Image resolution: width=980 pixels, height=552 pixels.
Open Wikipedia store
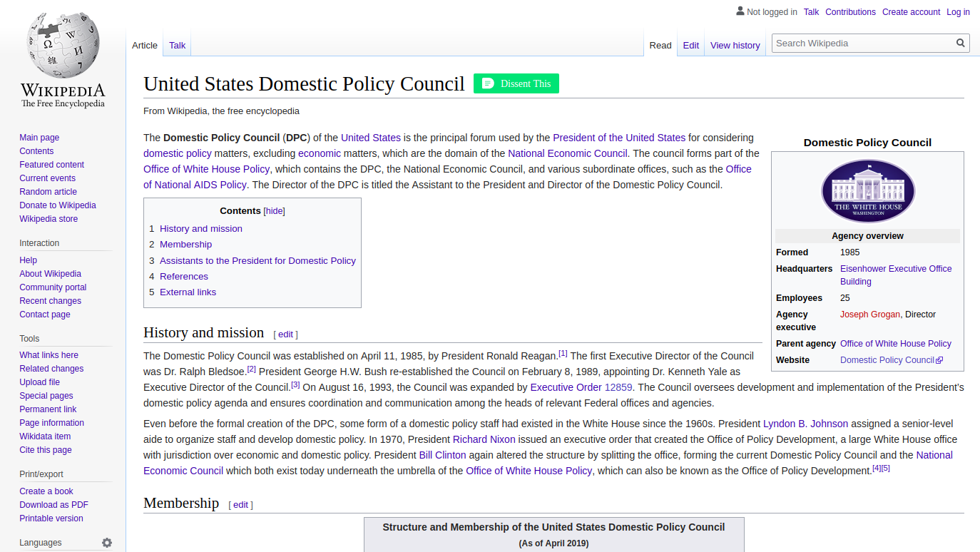pyautogui.click(x=49, y=219)
